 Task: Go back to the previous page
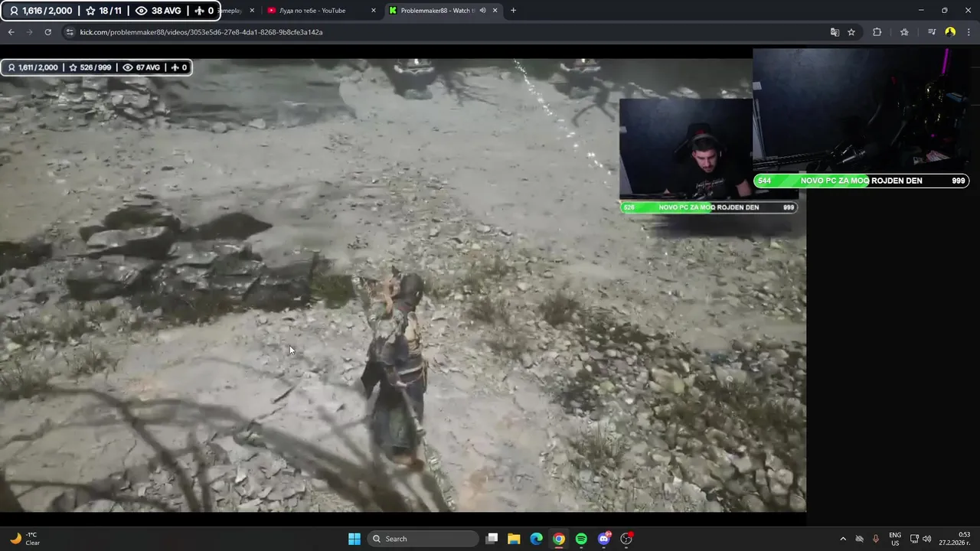point(11,32)
